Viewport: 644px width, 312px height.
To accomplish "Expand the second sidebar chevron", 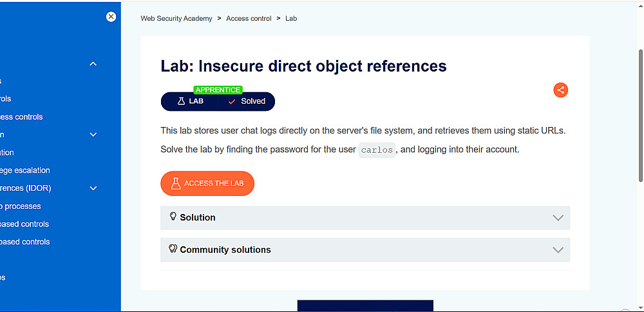I will coord(93,135).
